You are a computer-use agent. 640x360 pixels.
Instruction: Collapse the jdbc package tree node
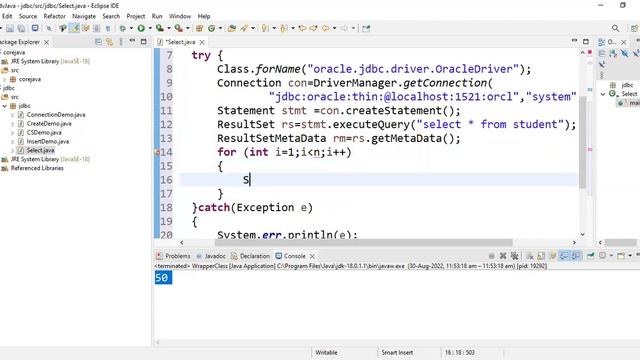pos(4,106)
